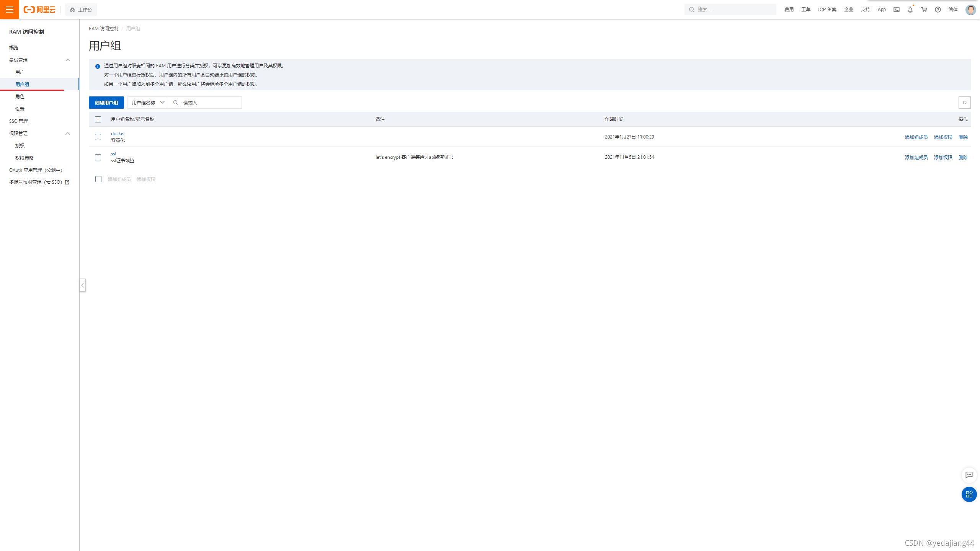Open the chat feedback floating icon
The image size is (980, 551).
pyautogui.click(x=969, y=475)
